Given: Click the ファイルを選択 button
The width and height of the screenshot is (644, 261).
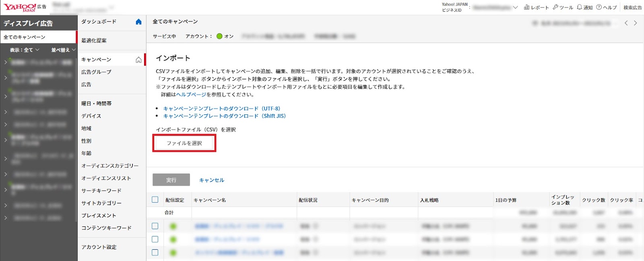Looking at the screenshot, I should tap(184, 143).
